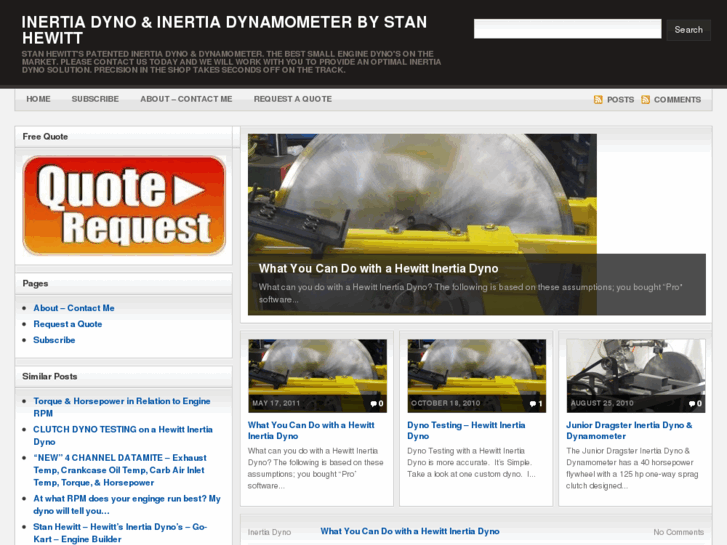Click the Free Quote widget heading

(x=45, y=137)
